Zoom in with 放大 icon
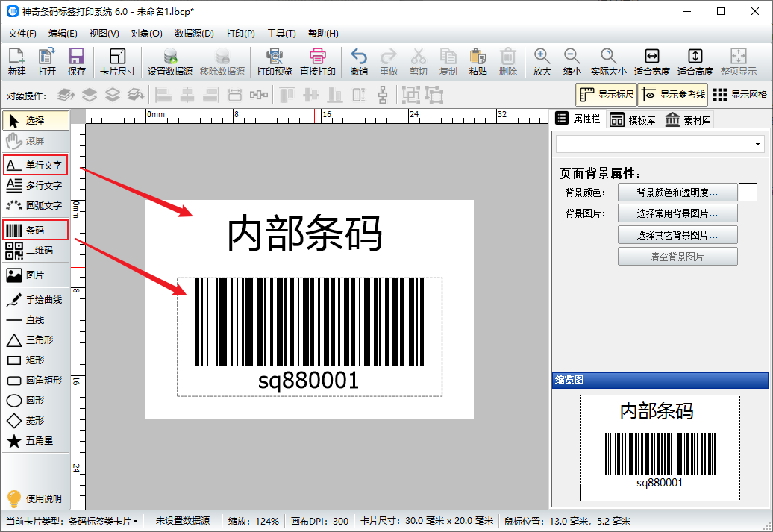The height and width of the screenshot is (532, 773). click(x=542, y=62)
